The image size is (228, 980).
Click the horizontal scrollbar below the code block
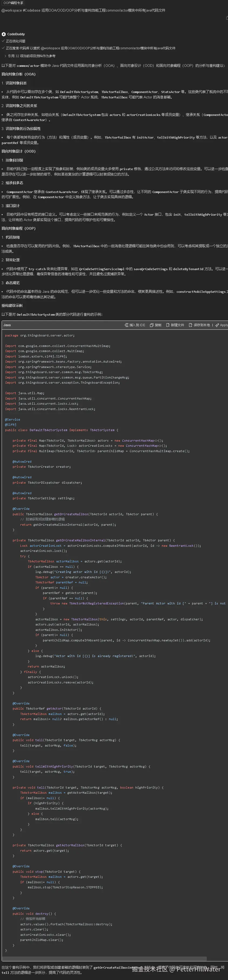105,958
